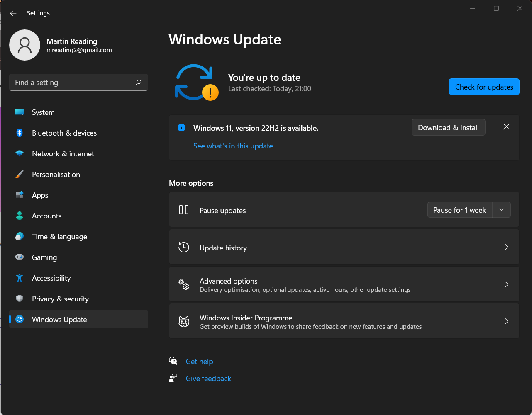Image resolution: width=532 pixels, height=415 pixels.
Task: Go to Privacy & security
Action: coord(78,299)
